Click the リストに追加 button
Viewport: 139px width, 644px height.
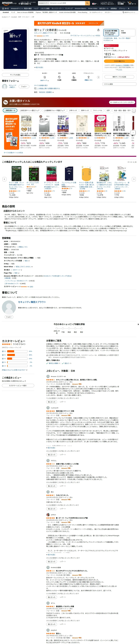click(119, 84)
